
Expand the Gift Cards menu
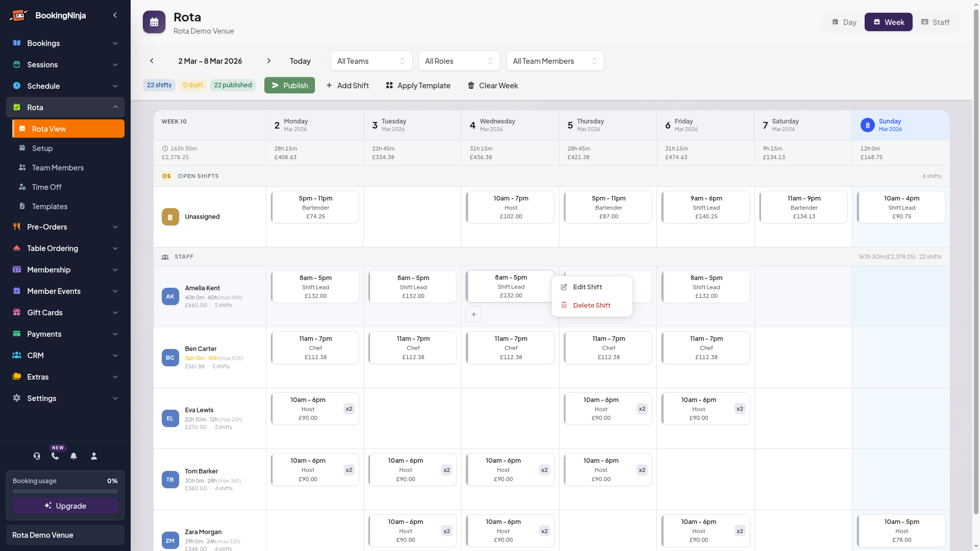click(x=65, y=312)
